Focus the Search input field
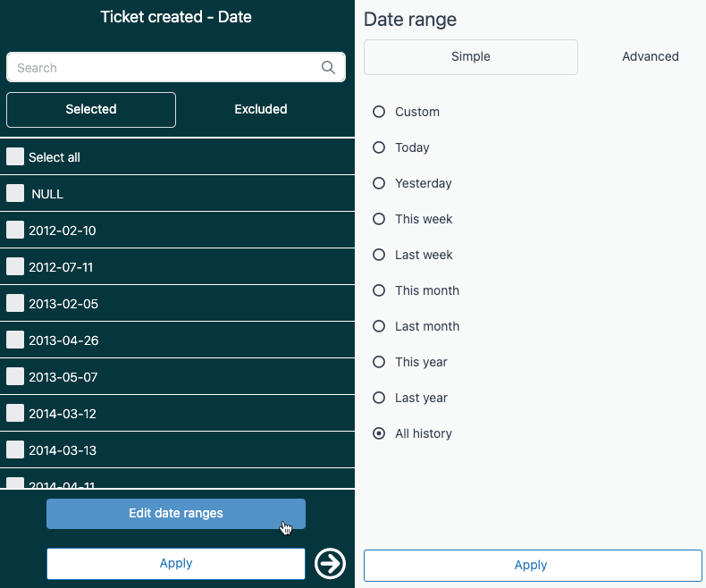 165,68
